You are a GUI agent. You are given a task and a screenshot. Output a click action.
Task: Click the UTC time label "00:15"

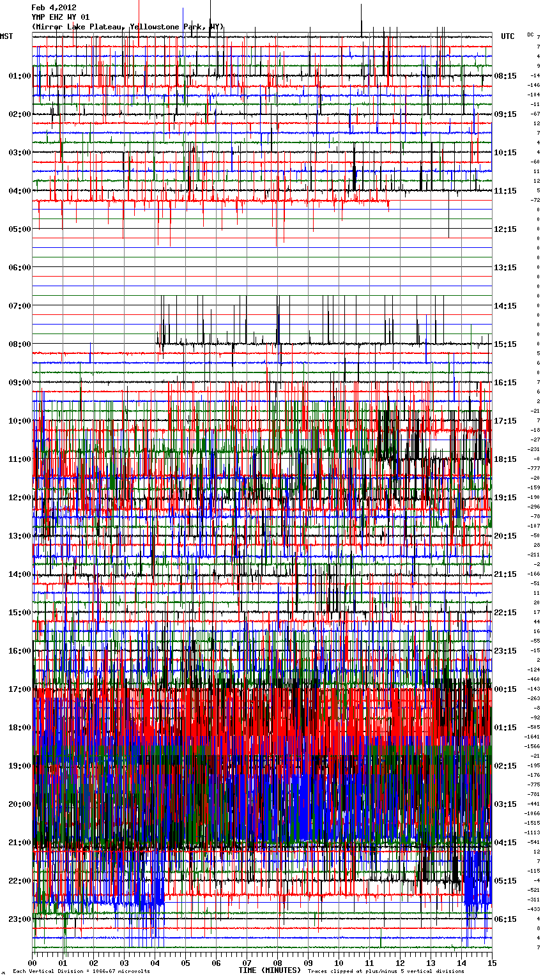coord(505,689)
